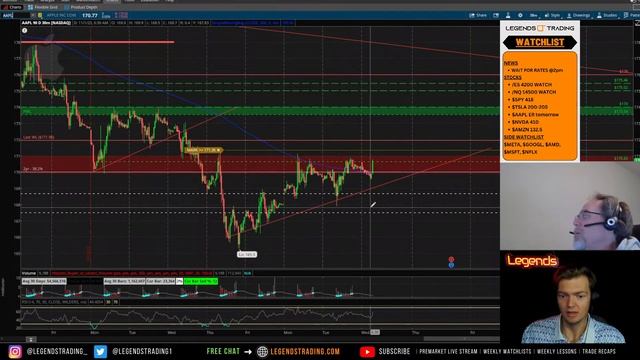Click the flask icon in chart toolbar
The height and width of the screenshot is (360, 640).
pos(508,16)
